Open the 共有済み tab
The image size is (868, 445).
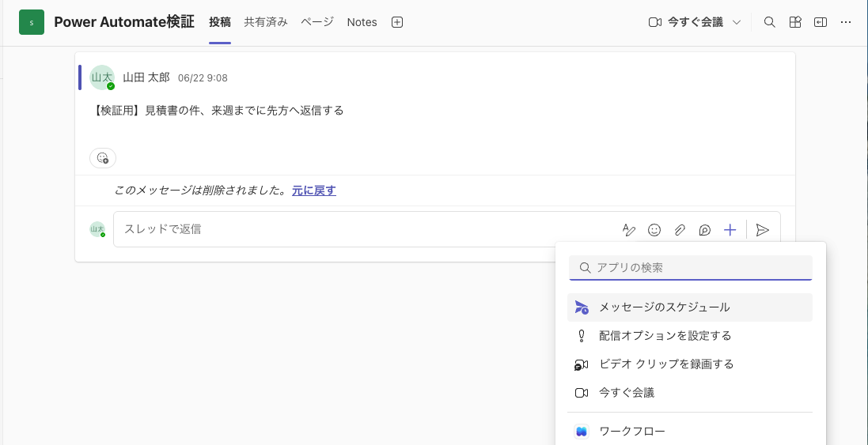266,22
